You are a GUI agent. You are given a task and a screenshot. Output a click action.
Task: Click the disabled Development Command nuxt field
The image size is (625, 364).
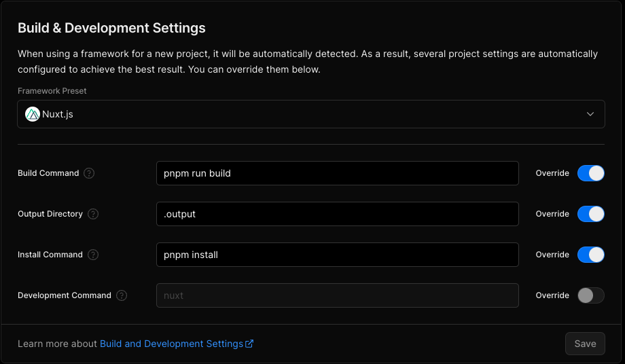pyautogui.click(x=337, y=295)
